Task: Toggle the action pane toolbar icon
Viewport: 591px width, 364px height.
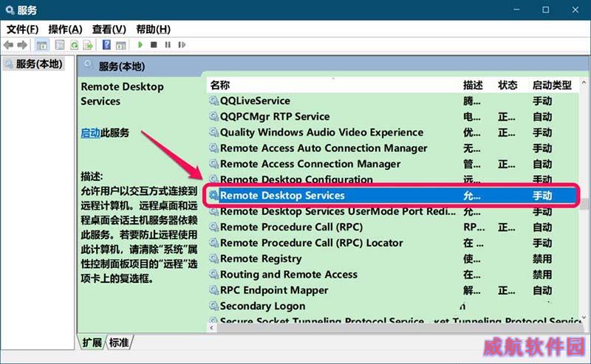Action: 120,45
